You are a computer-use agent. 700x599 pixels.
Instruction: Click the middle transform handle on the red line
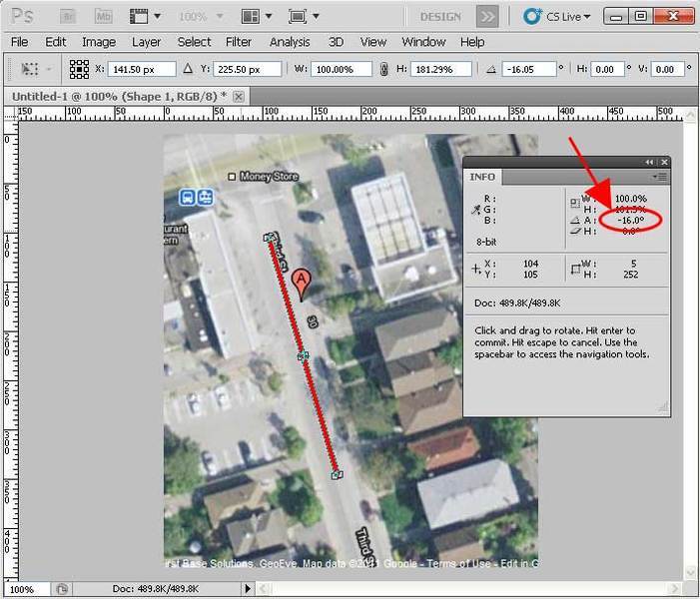303,355
